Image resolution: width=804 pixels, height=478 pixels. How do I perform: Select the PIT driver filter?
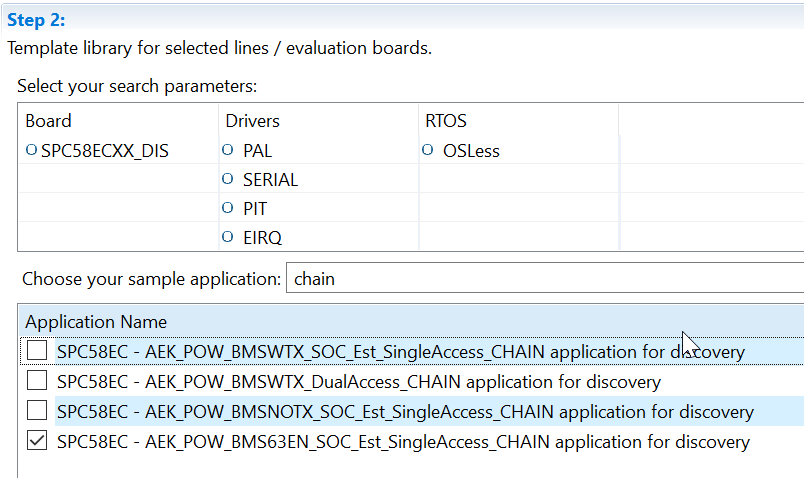click(x=254, y=209)
